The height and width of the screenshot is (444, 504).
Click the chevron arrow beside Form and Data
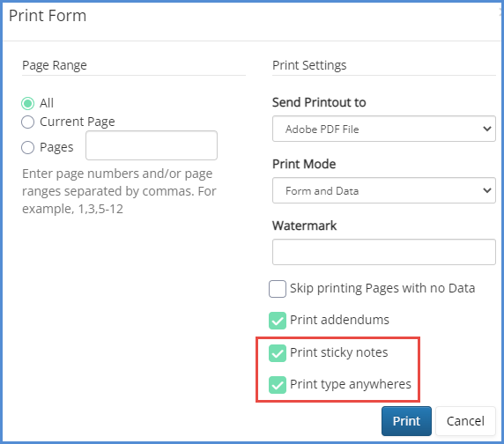(x=487, y=190)
